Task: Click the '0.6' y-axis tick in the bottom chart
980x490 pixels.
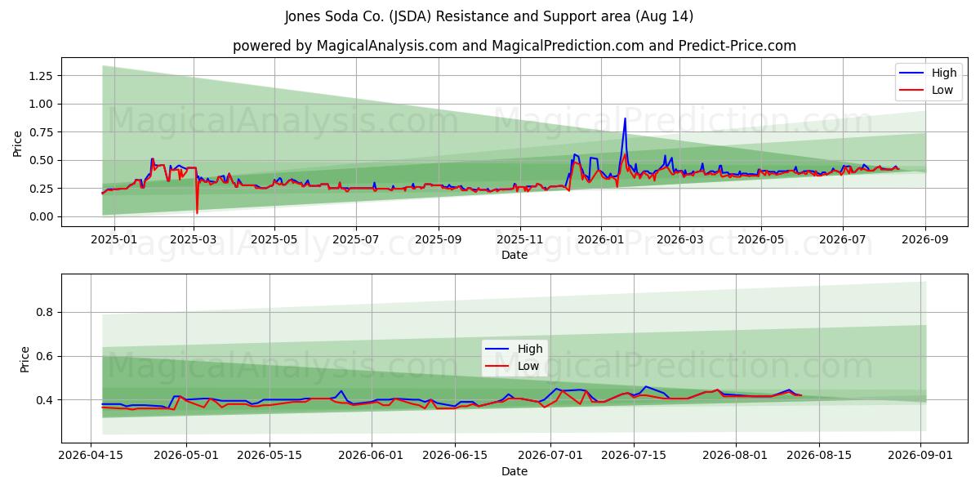Action: coord(44,356)
